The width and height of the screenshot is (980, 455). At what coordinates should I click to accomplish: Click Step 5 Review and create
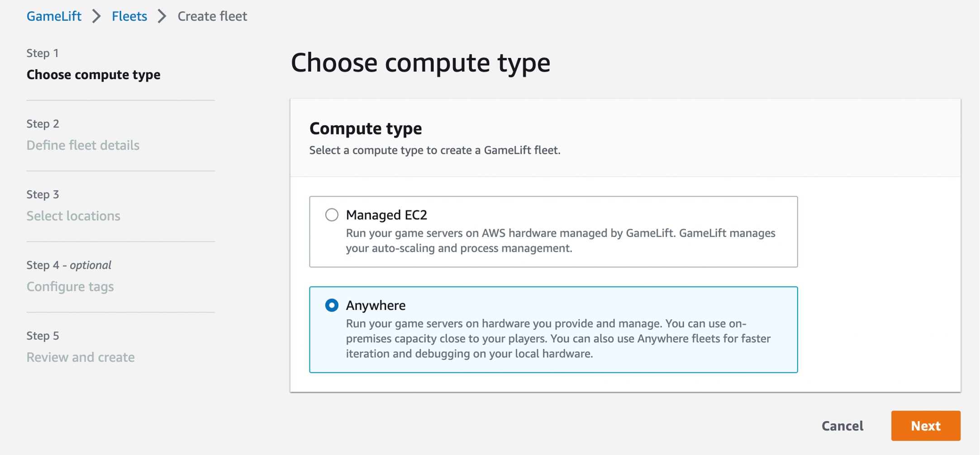81,357
